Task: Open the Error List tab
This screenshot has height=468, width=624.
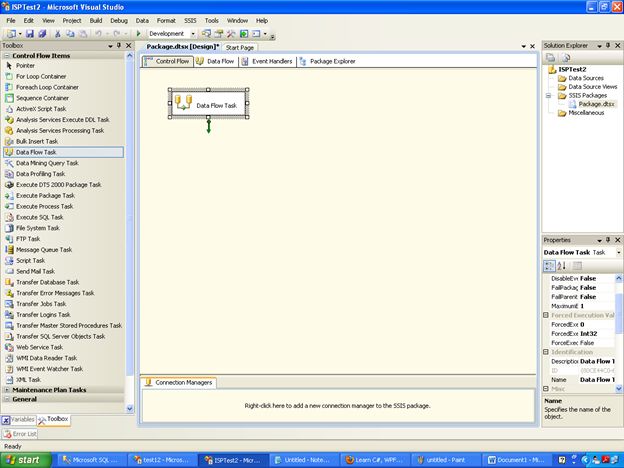Action: [x=20, y=434]
